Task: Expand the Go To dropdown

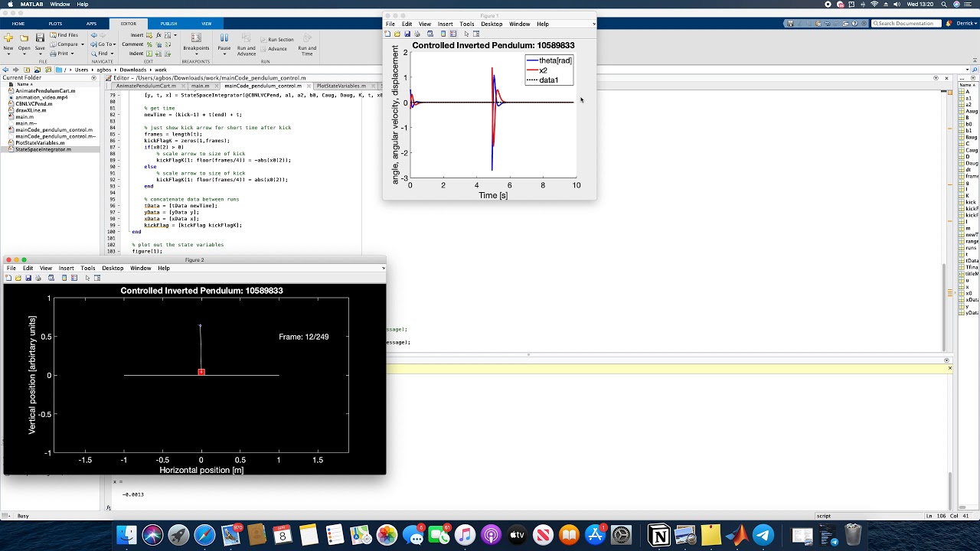Action: [116, 44]
